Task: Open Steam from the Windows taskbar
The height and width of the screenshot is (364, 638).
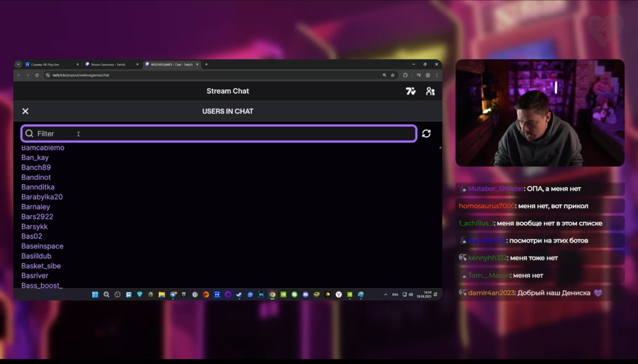Action: (x=239, y=295)
